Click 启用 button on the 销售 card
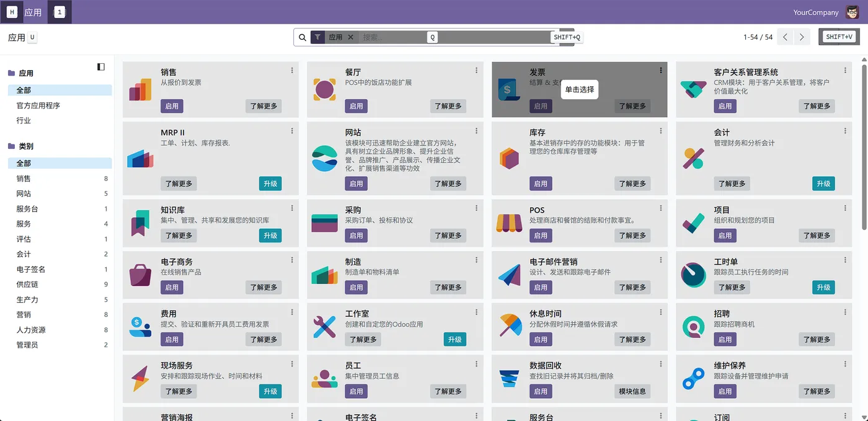868x421 pixels. [x=172, y=106]
